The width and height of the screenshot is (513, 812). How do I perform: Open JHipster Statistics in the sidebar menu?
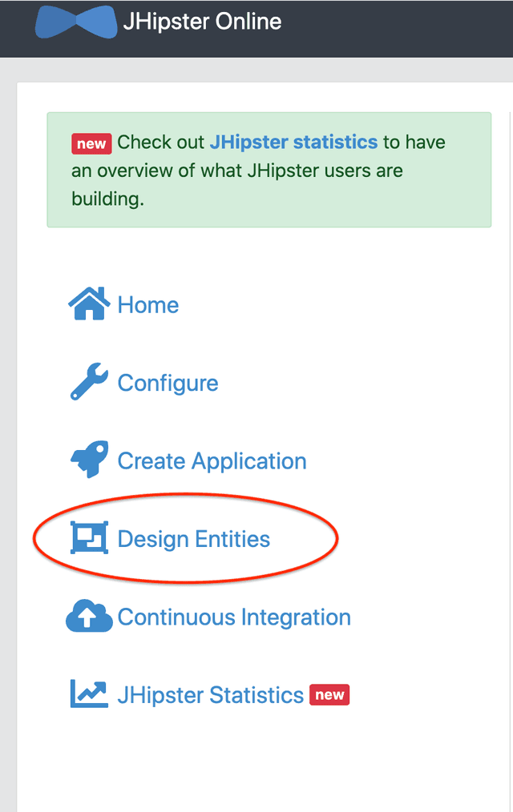tap(211, 695)
